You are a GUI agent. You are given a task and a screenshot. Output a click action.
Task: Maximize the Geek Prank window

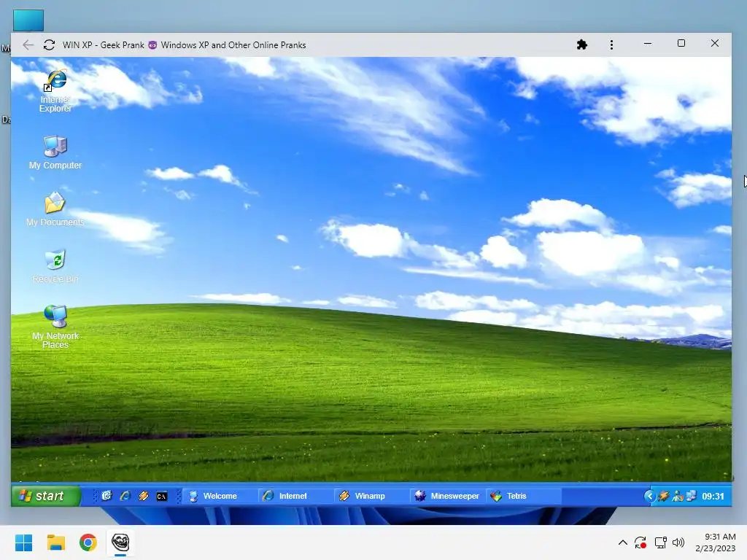coord(681,43)
